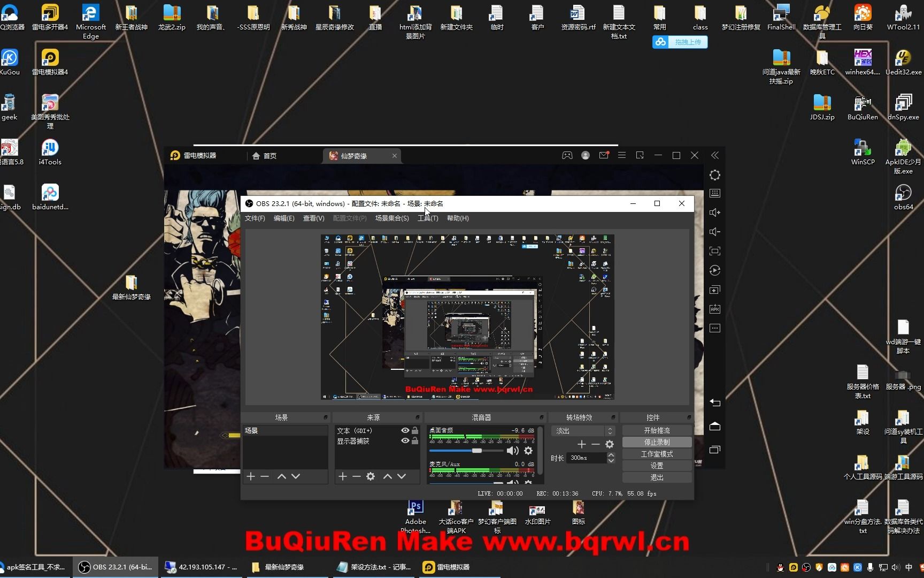The height and width of the screenshot is (578, 924).
Task: Toggle lock on 显示器捕获 source
Action: (415, 441)
